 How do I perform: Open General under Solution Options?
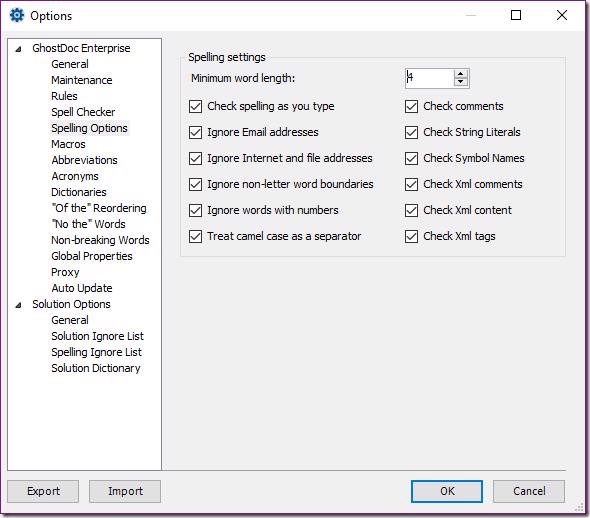click(70, 320)
